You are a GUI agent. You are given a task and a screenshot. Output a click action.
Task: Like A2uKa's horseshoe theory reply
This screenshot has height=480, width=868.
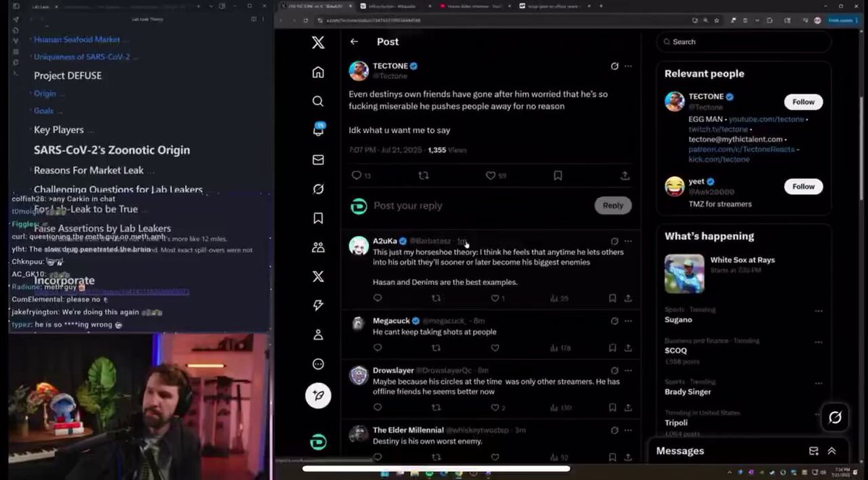[x=495, y=298]
